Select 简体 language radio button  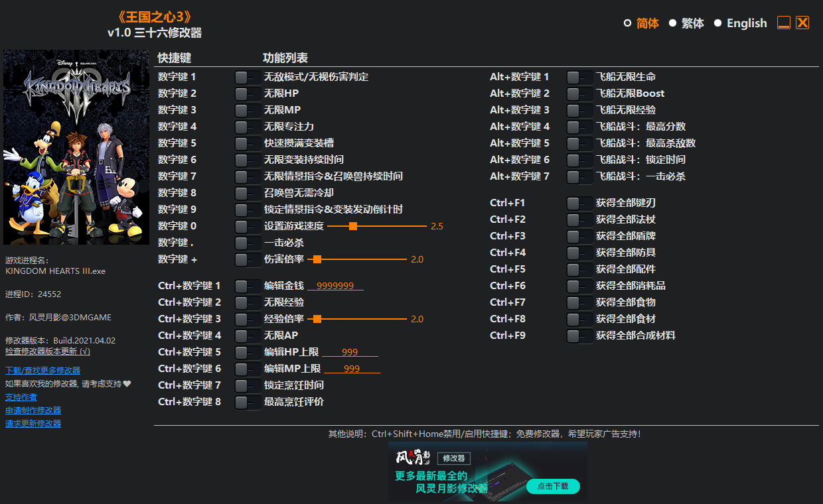[627, 23]
